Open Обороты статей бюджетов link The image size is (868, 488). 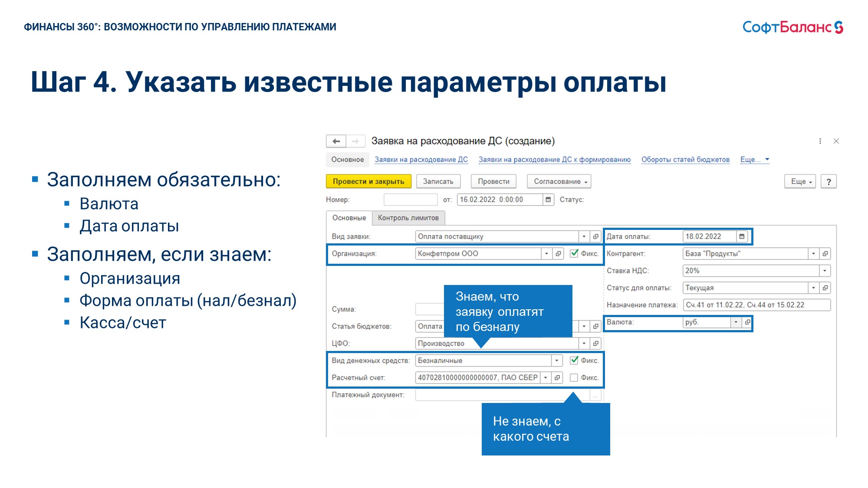(685, 160)
